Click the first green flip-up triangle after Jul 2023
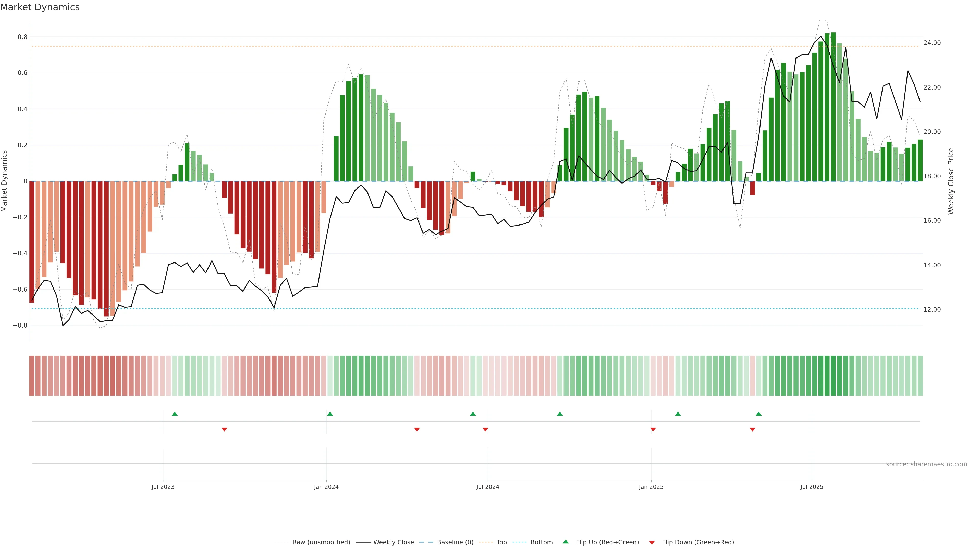This screenshot has height=551, width=980. (175, 414)
